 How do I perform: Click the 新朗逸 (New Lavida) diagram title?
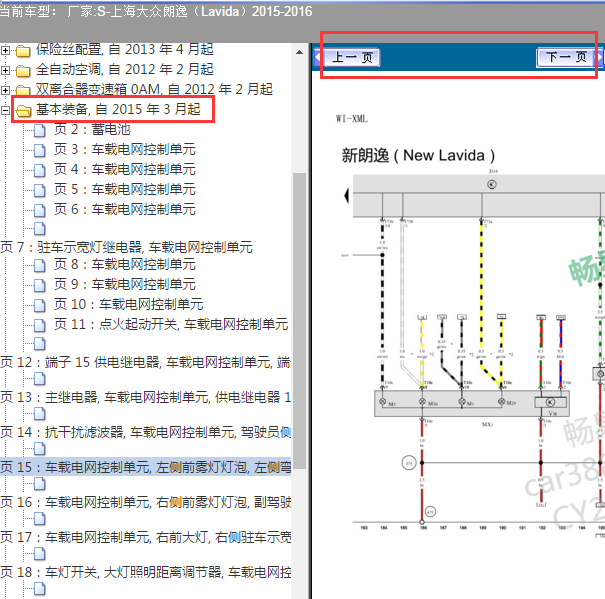pyautogui.click(x=418, y=156)
